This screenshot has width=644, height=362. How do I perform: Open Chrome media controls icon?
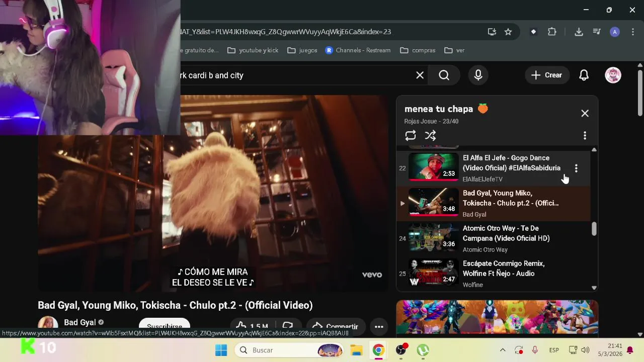[x=597, y=32]
